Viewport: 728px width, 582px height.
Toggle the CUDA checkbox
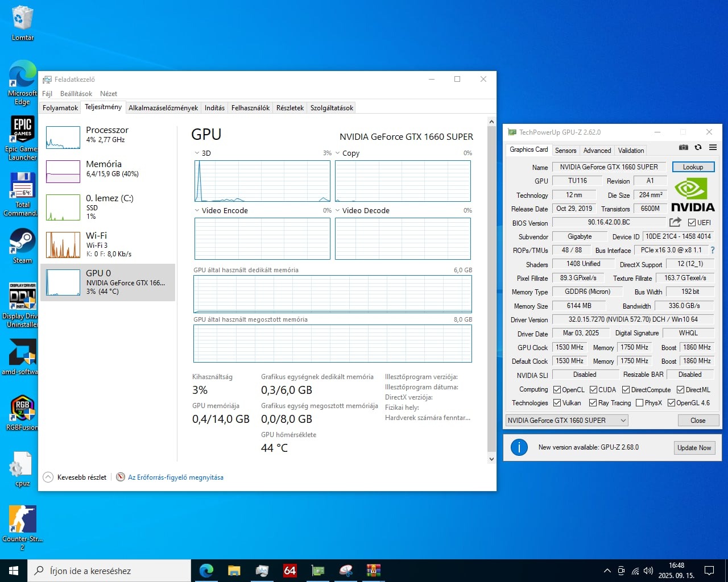click(593, 390)
